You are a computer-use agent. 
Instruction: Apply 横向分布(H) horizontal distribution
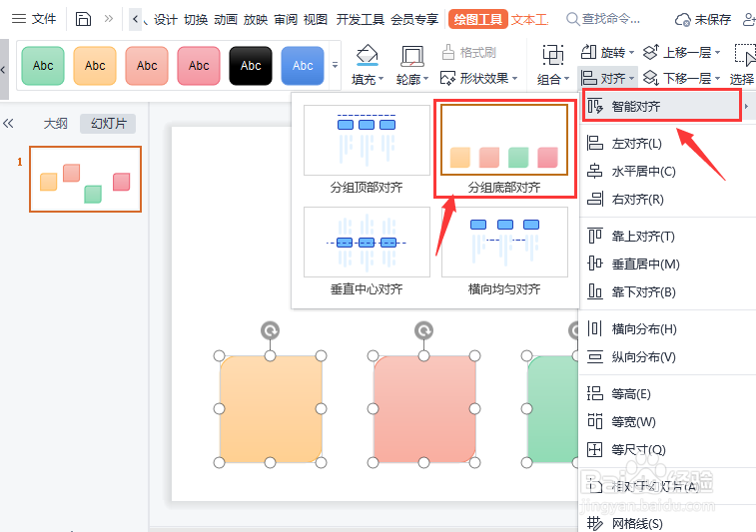(643, 329)
